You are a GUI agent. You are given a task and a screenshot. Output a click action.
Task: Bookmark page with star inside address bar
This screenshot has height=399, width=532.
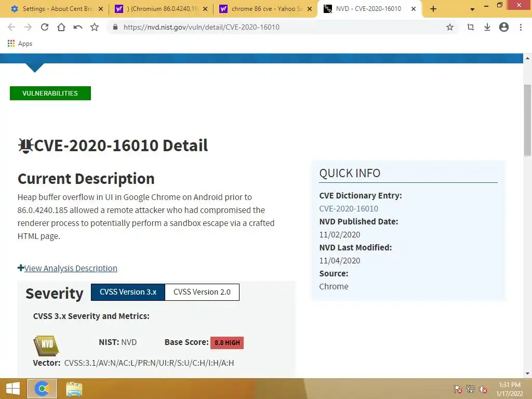[x=449, y=27]
